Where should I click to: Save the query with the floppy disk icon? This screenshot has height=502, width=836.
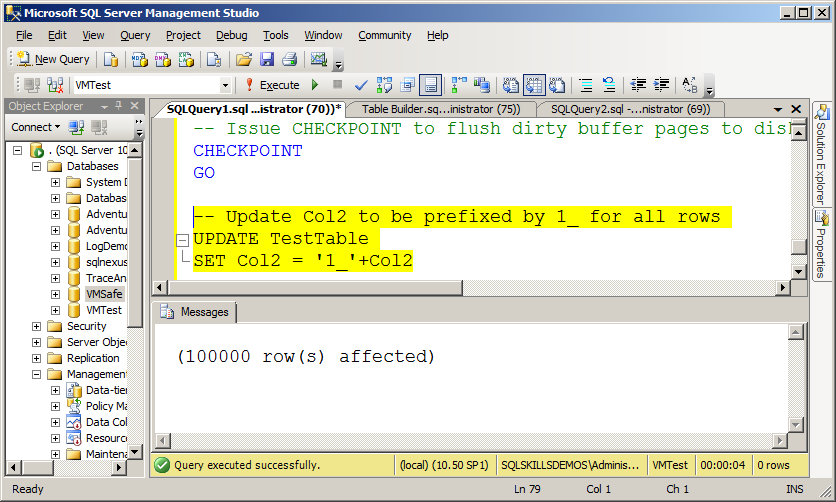267,59
